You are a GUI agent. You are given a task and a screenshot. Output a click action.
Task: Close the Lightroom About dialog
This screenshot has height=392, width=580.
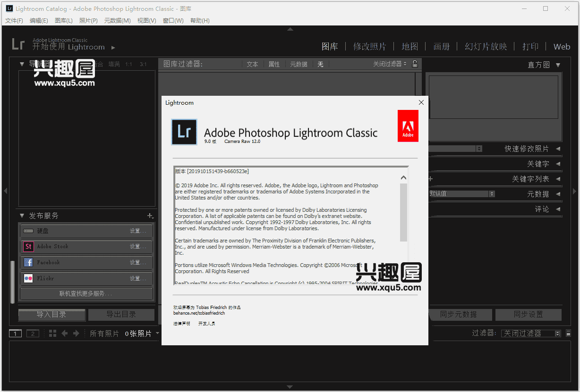pyautogui.click(x=421, y=102)
